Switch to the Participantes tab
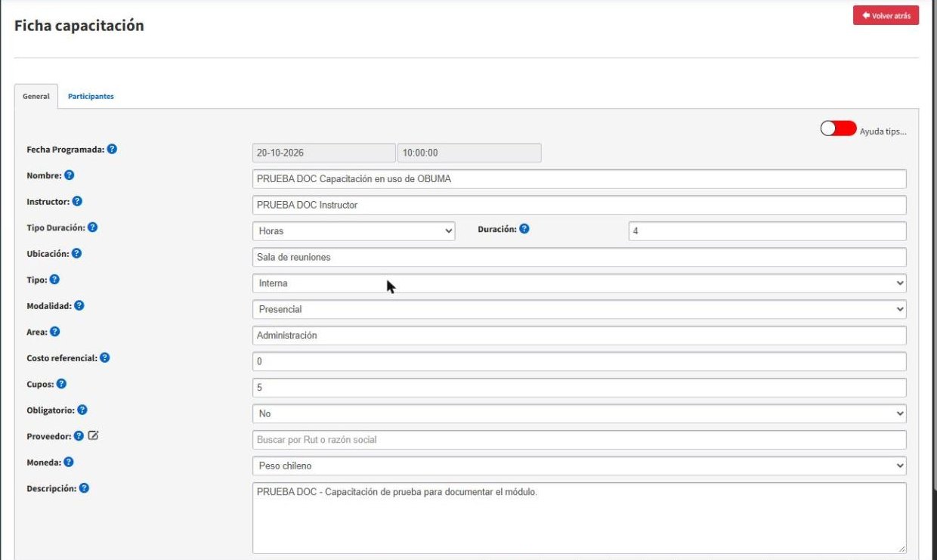The image size is (937, 560). pyautogui.click(x=91, y=97)
